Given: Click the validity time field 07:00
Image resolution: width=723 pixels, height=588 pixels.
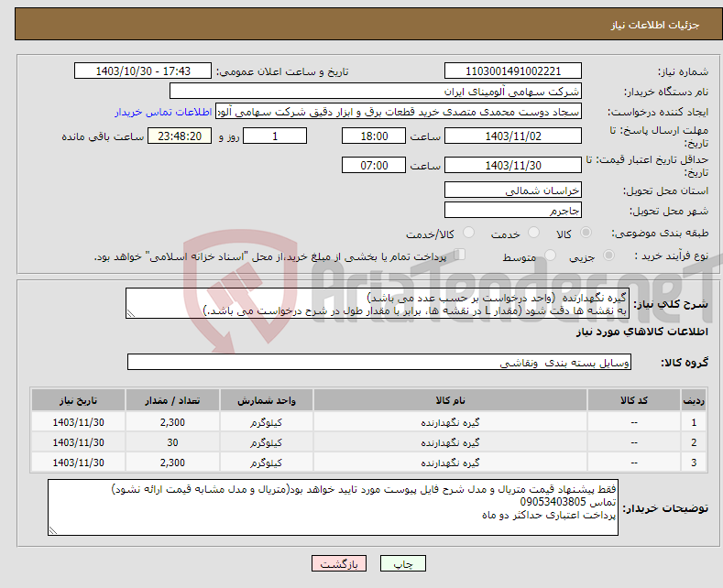Looking at the screenshot, I should click(x=374, y=165).
